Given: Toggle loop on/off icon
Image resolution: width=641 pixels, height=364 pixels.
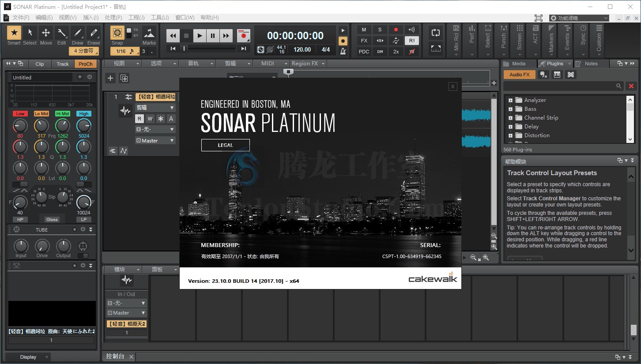Looking at the screenshot, I should tap(435, 33).
